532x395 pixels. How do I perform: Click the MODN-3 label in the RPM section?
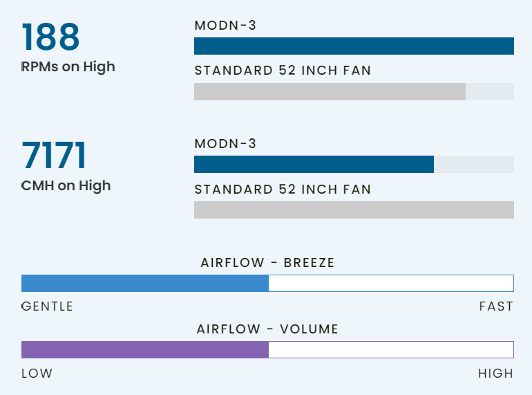pyautogui.click(x=225, y=26)
